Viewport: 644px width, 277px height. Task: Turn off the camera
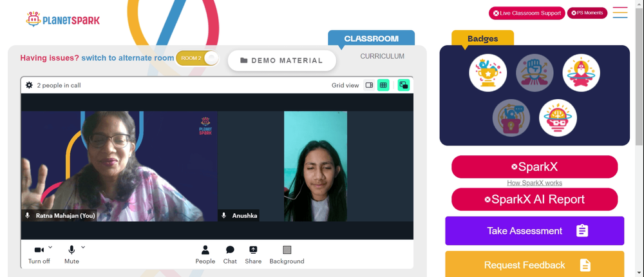39,255
